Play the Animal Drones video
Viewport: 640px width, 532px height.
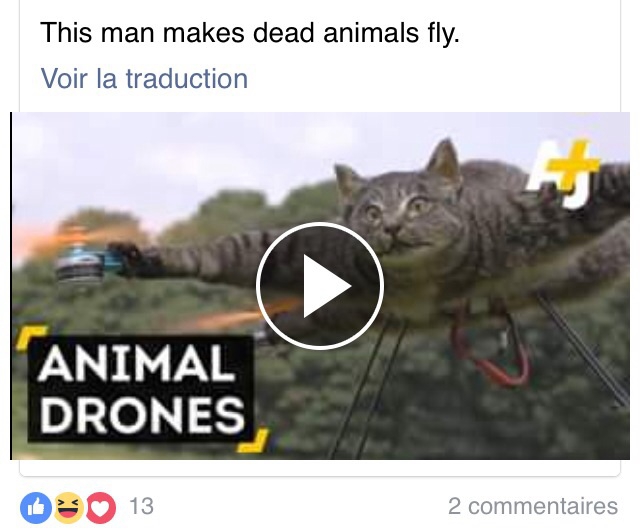tap(320, 286)
